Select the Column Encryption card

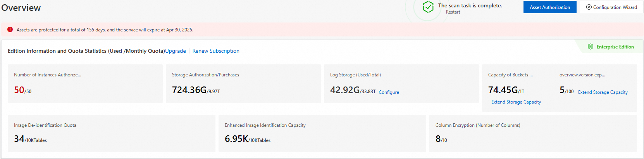(533, 133)
